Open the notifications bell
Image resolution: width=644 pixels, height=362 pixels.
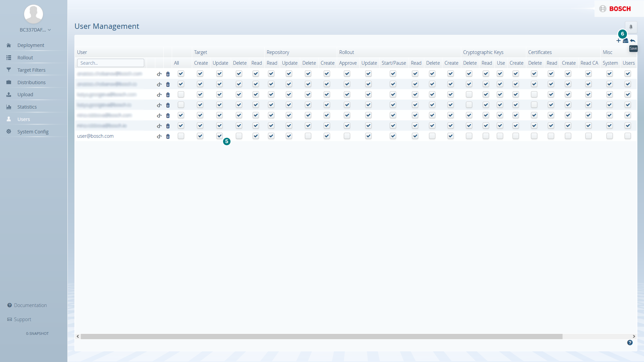631,27
